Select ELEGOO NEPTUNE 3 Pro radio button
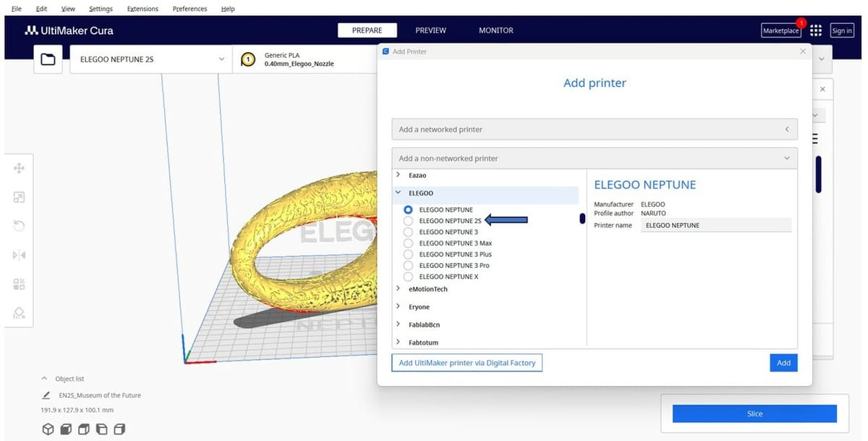868x441 pixels. 408,266
